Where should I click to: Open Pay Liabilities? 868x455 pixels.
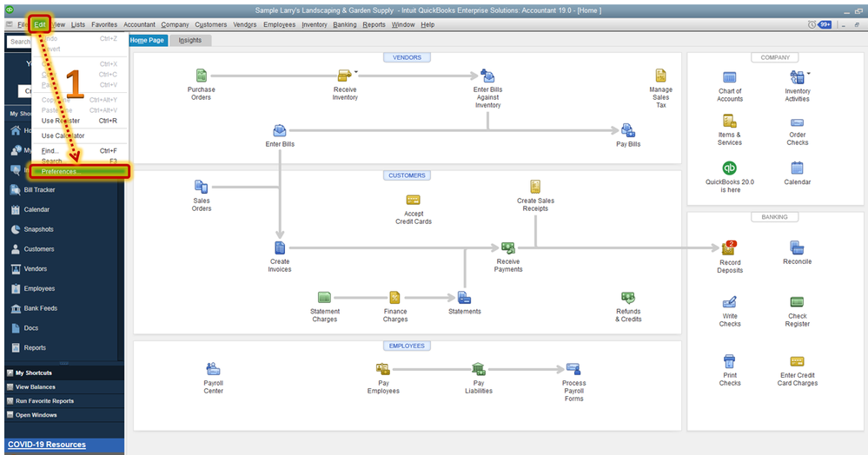pyautogui.click(x=478, y=369)
